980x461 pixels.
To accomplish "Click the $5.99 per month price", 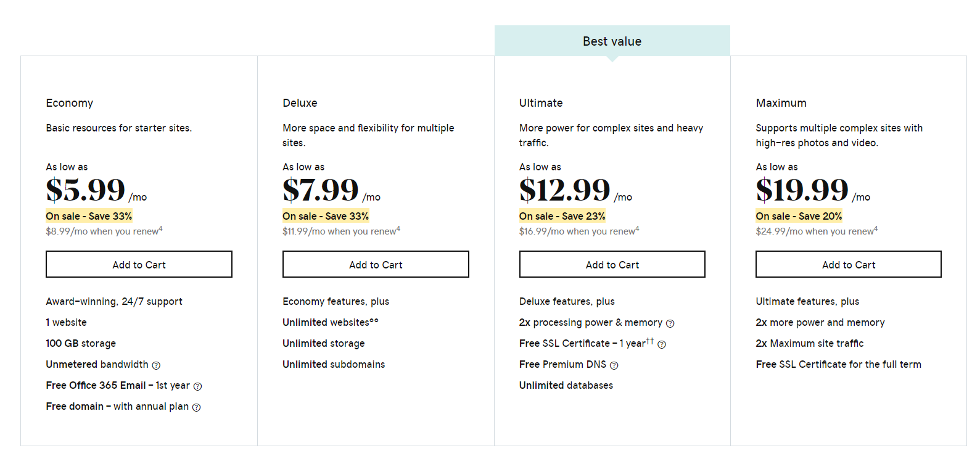I will tap(86, 190).
